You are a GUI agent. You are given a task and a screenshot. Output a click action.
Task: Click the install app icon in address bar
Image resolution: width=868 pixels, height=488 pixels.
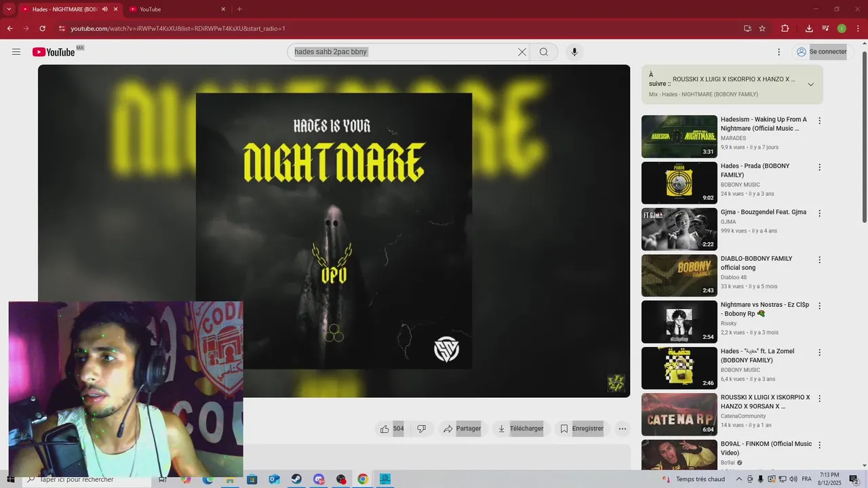(x=747, y=28)
